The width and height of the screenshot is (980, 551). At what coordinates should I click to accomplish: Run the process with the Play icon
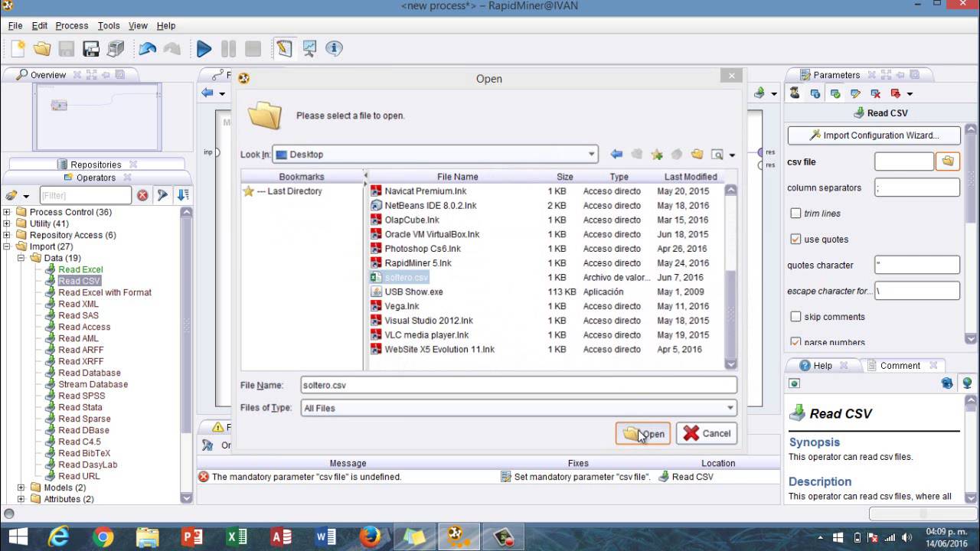[204, 49]
